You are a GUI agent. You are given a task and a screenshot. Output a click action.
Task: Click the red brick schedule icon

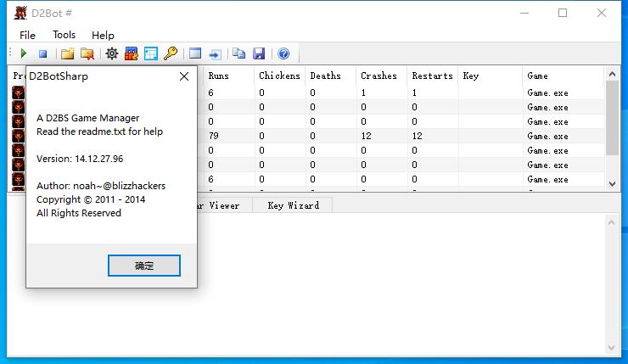[132, 54]
